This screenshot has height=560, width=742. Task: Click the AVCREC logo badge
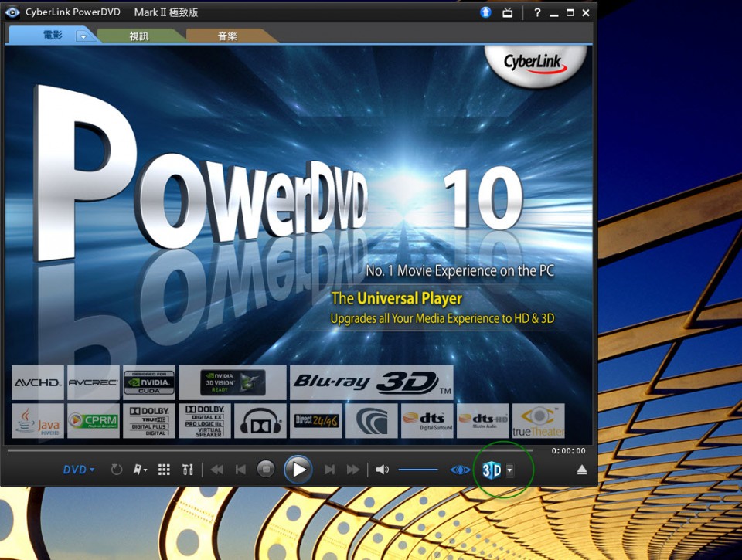94,382
